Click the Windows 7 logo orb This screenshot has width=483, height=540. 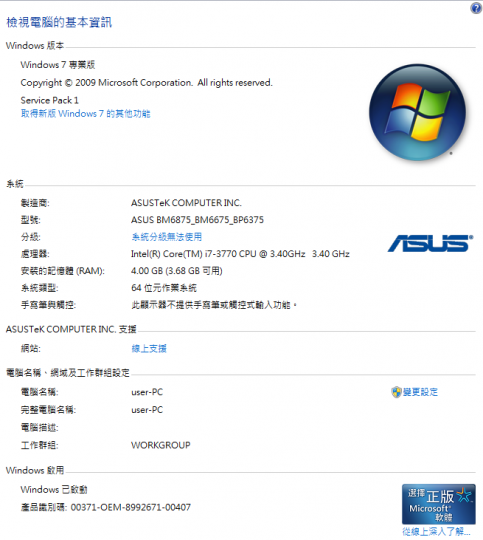tap(417, 113)
